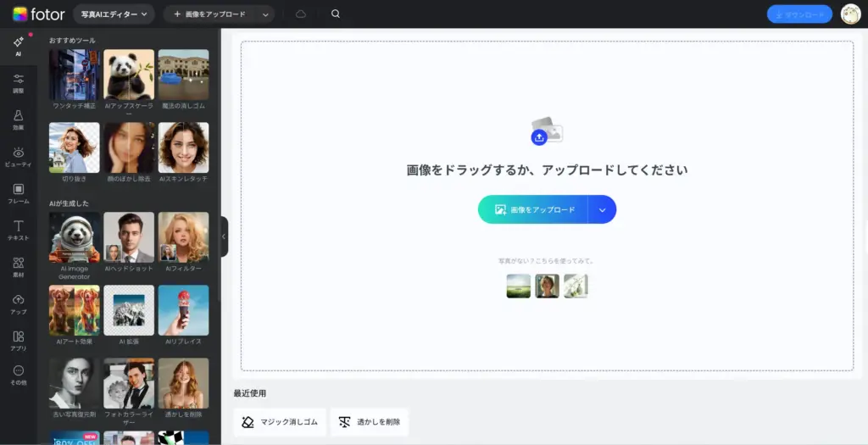This screenshot has width=868, height=445.
Task: Open the フレーム frames sidebar tab
Action: [x=19, y=194]
